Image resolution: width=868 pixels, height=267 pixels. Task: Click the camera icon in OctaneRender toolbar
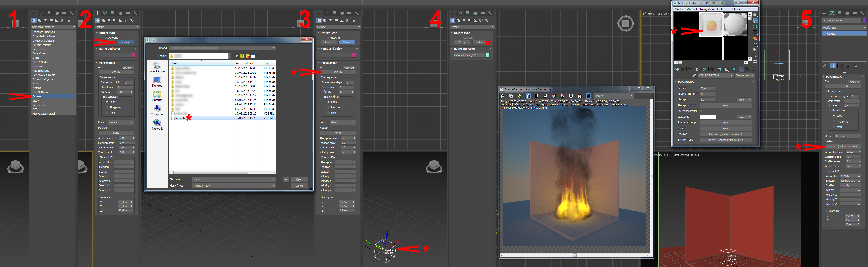[588, 96]
